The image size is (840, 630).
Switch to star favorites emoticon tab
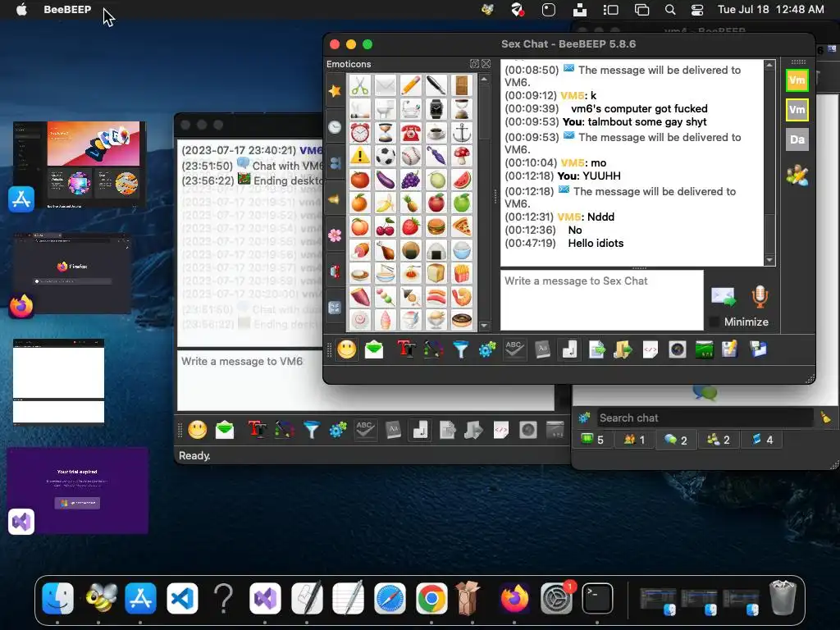[x=335, y=90]
